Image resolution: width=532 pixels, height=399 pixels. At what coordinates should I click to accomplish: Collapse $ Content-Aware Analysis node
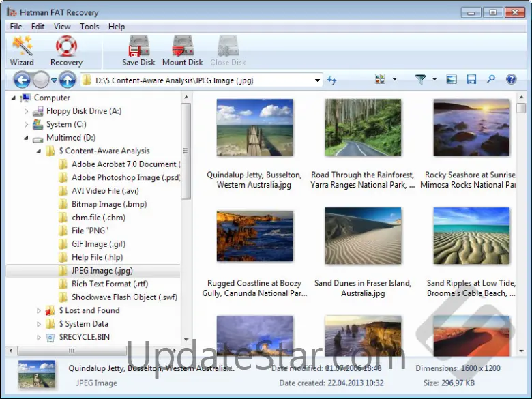[39, 151]
